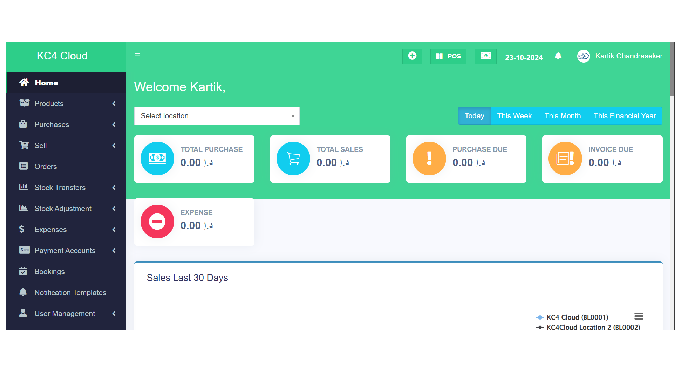Click the KC4 Cloud logo link
The height and width of the screenshot is (390, 680).
coord(62,56)
